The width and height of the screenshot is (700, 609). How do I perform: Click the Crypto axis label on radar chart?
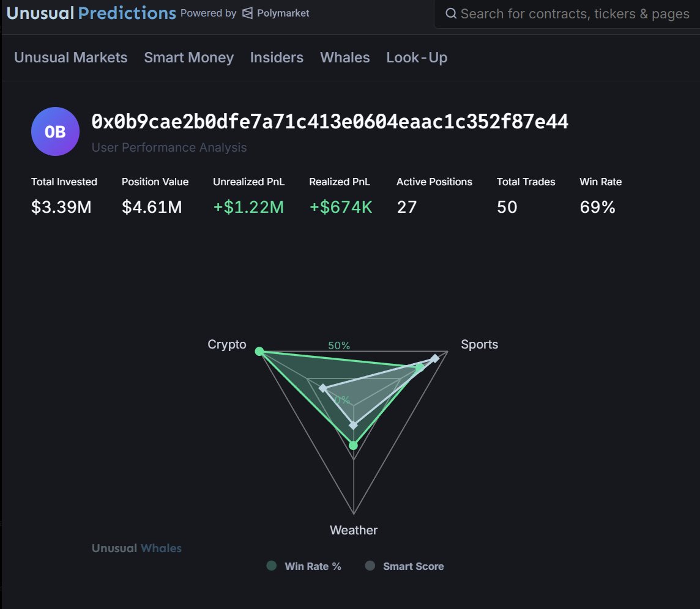click(x=227, y=344)
